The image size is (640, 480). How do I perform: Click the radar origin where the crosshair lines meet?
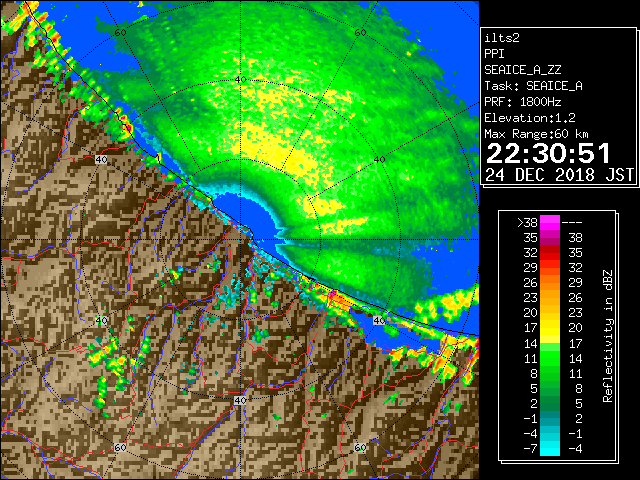point(240,240)
